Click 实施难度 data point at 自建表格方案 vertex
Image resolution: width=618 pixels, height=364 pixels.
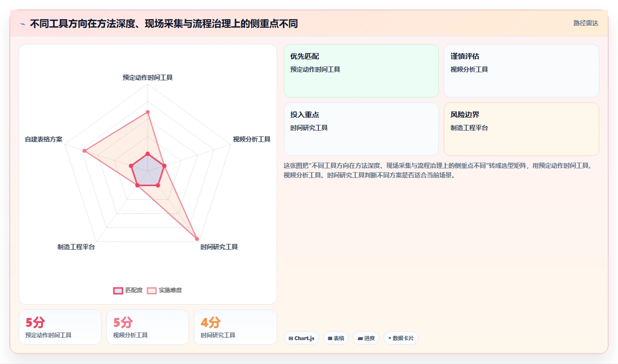(x=84, y=151)
